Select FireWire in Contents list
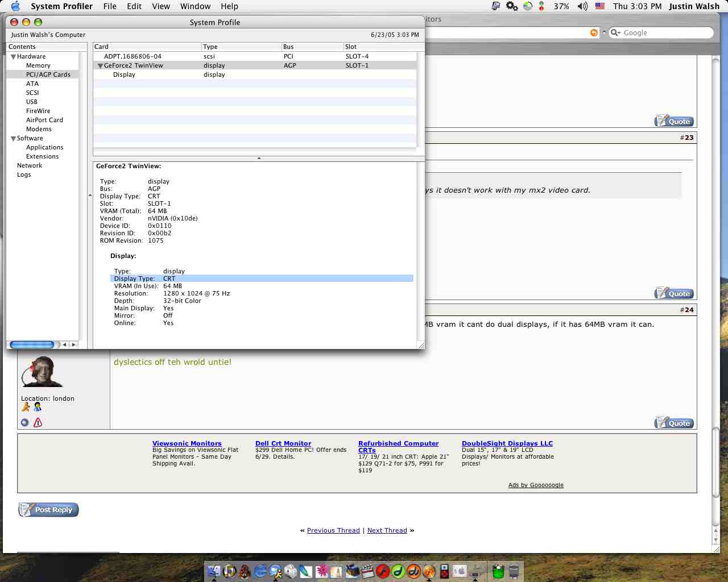 point(38,111)
